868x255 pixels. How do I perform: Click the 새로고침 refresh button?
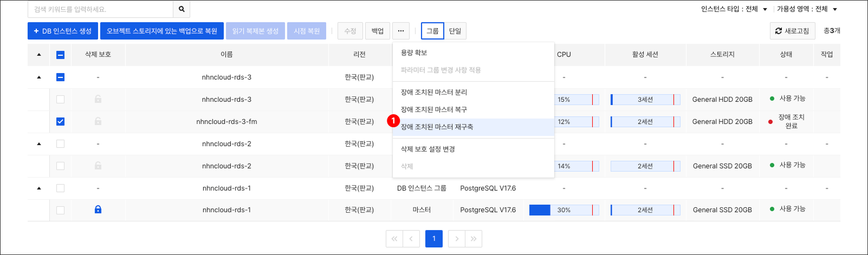tap(792, 31)
